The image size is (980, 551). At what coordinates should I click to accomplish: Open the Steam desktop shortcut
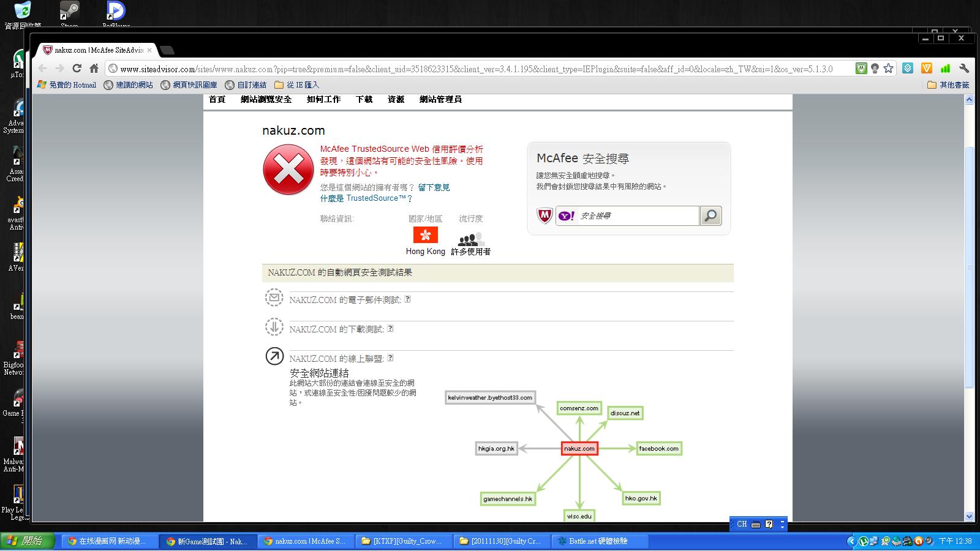coord(69,13)
